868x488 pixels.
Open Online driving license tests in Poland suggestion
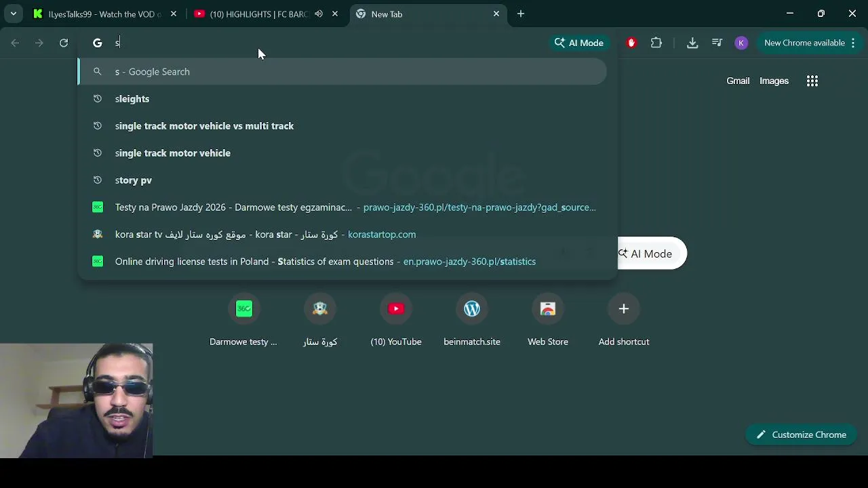(342, 262)
